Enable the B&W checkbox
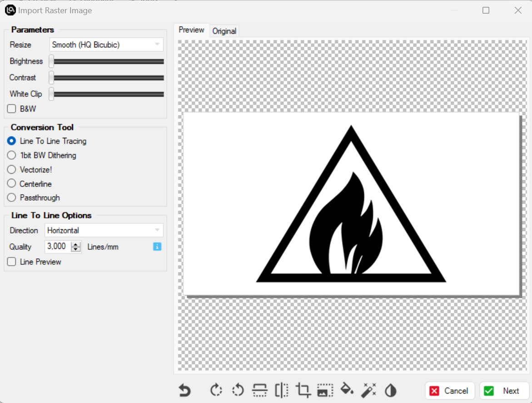Image resolution: width=532 pixels, height=403 pixels. click(12, 109)
